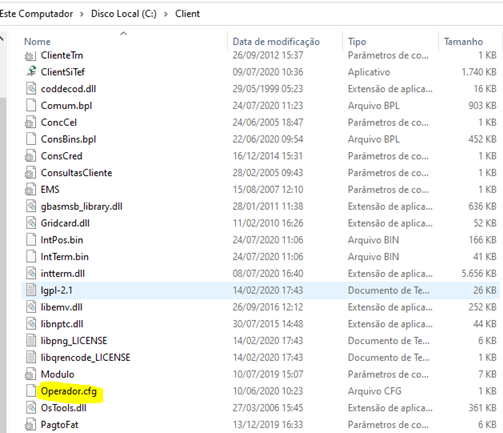Click the Aplicativo type cell
This screenshot has width=503, height=433.
tap(369, 72)
